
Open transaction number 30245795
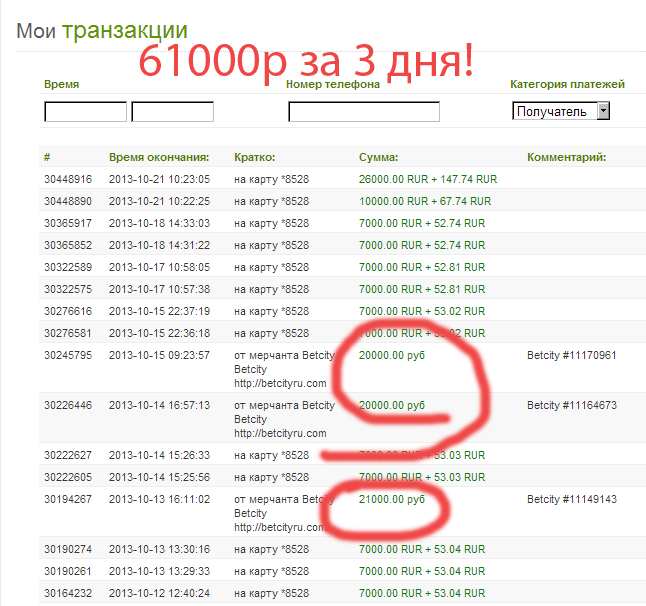click(68, 355)
